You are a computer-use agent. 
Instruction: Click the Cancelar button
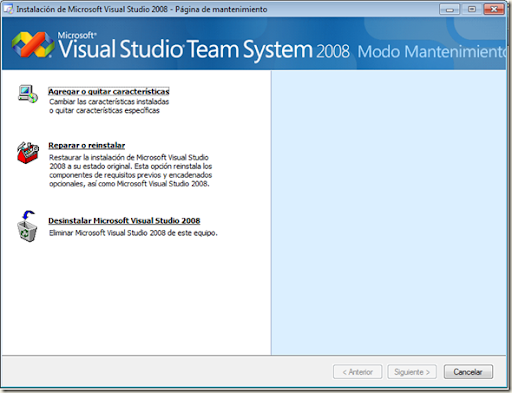tap(468, 372)
